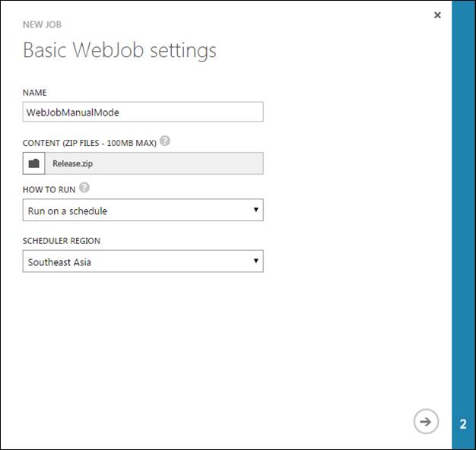Click the arrow beside Southeast Asia
Screen dimensions: 476x450
point(255,262)
